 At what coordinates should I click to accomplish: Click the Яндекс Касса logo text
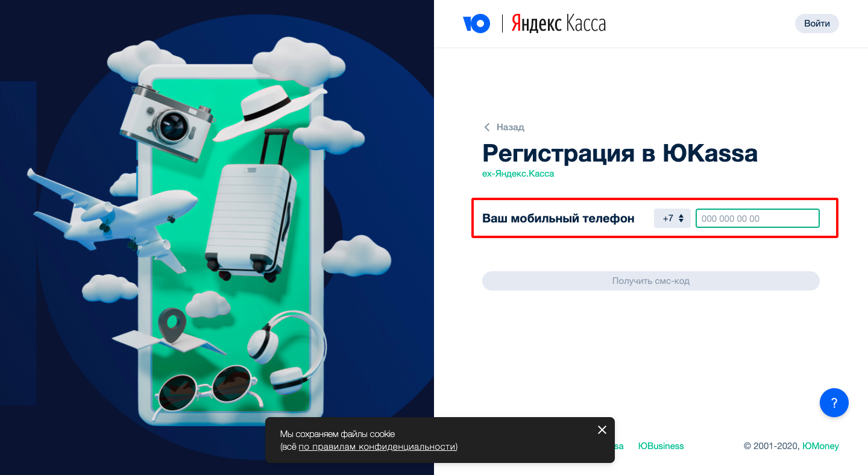[x=559, y=24]
